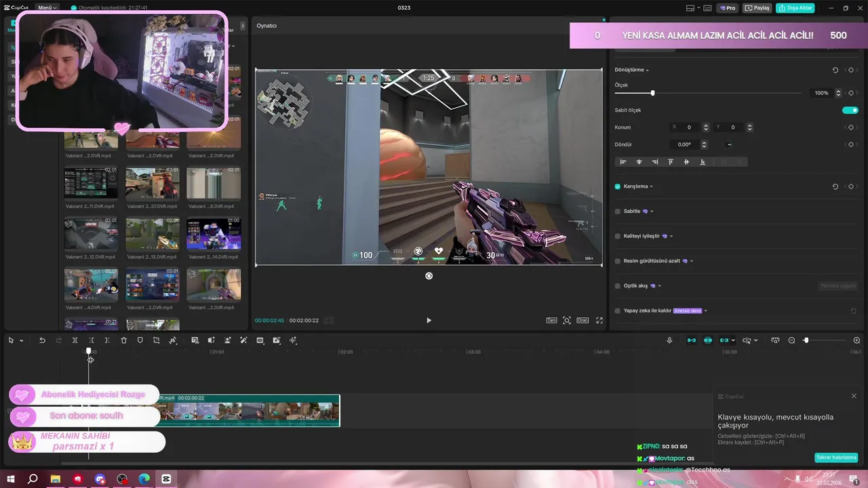The width and height of the screenshot is (868, 488).
Task: Toggle the main track magnet snapping icon
Action: pos(692,340)
